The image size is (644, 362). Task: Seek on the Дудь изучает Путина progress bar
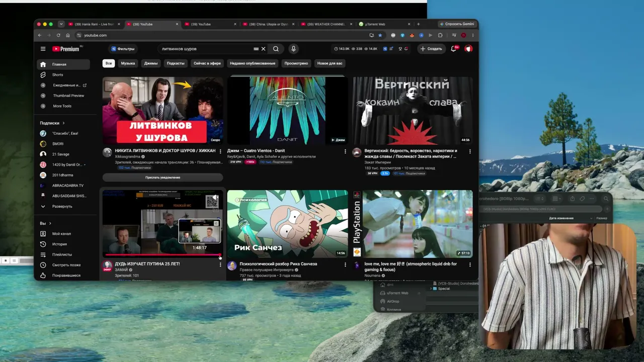(x=163, y=255)
